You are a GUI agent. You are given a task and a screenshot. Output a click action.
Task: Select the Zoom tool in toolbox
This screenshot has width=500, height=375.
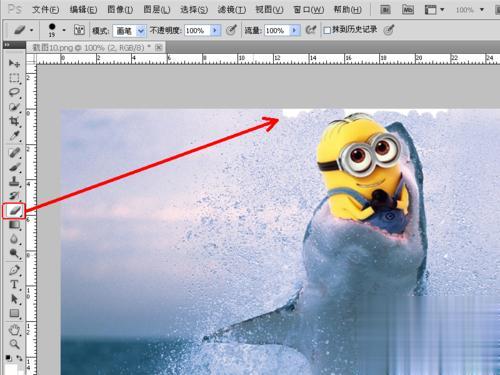click(14, 344)
